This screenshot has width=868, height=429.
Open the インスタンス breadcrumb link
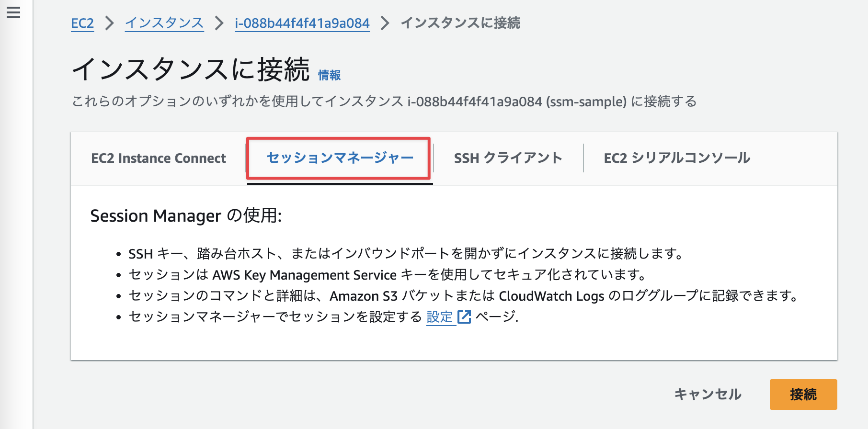(x=164, y=23)
